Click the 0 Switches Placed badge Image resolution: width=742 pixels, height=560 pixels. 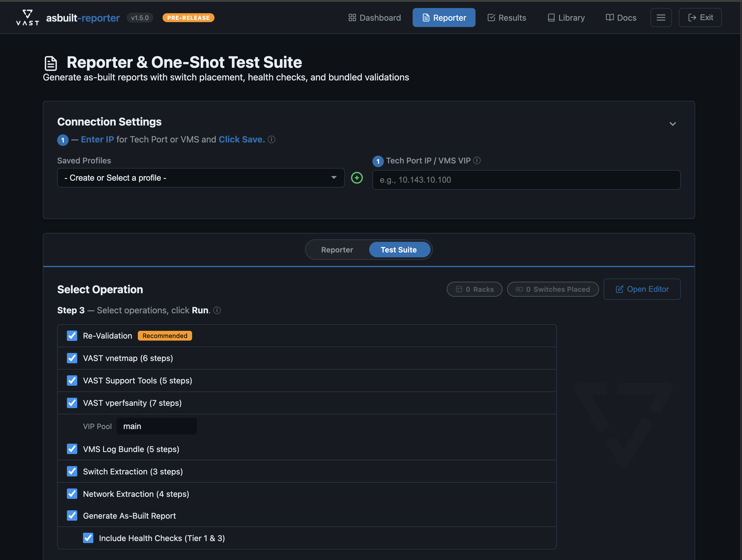pos(552,289)
